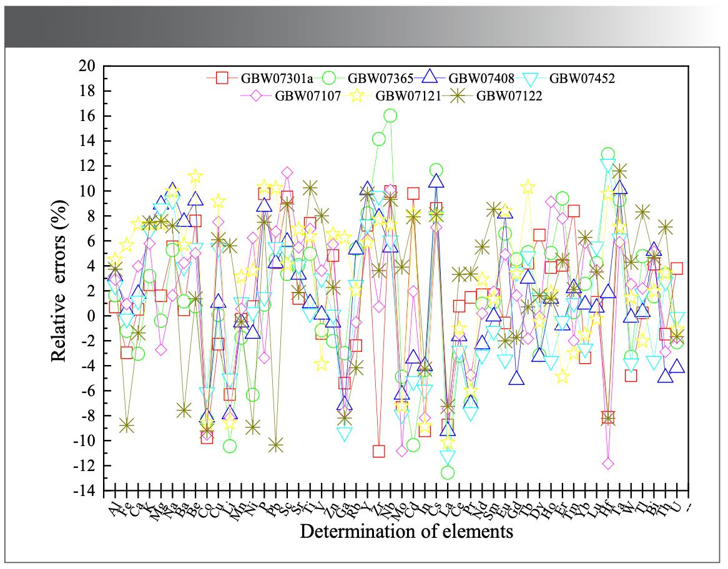Click the red square GBW07301a legend marker

tap(222, 78)
